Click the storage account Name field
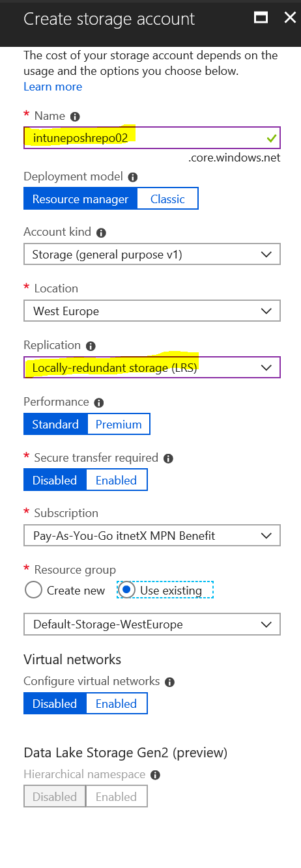The width and height of the screenshot is (301, 868). tap(152, 138)
